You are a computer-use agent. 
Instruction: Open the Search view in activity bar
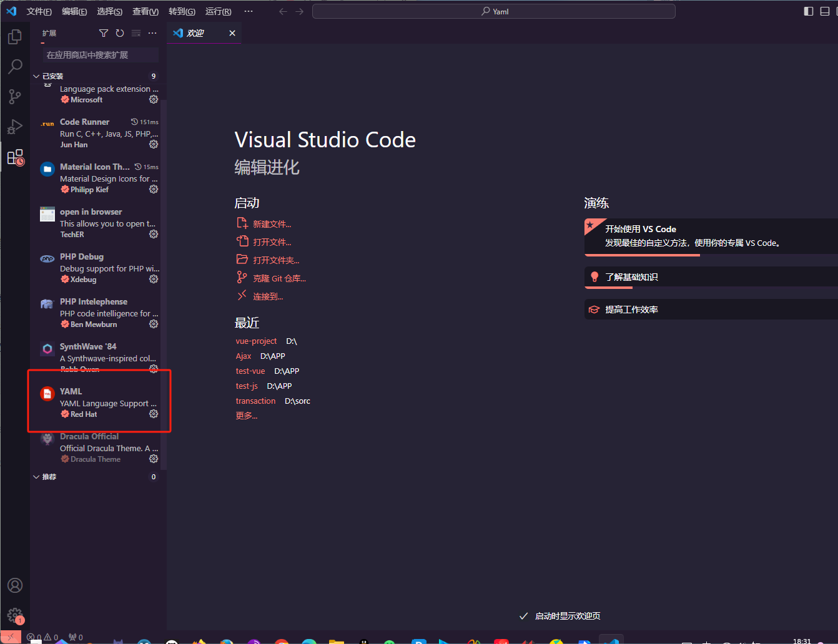tap(15, 66)
